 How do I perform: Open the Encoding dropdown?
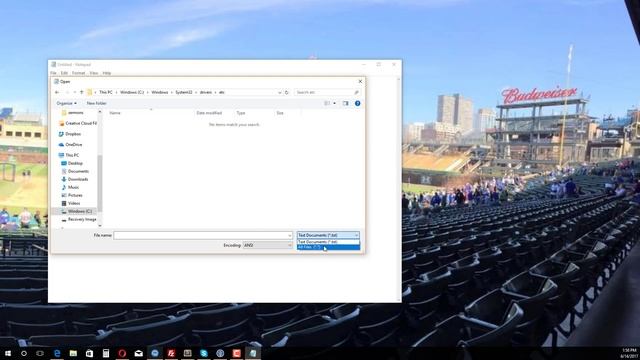267,245
